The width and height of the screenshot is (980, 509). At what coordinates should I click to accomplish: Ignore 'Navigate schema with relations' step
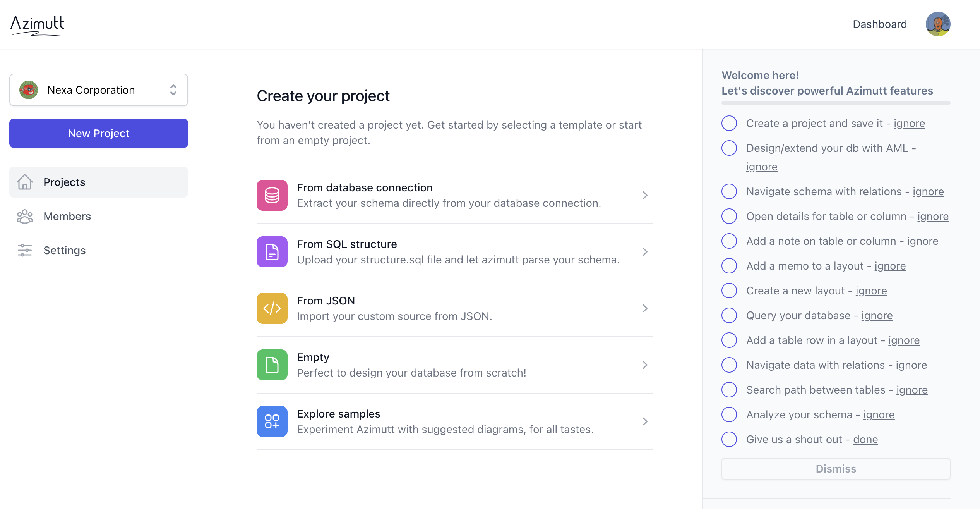[928, 192]
